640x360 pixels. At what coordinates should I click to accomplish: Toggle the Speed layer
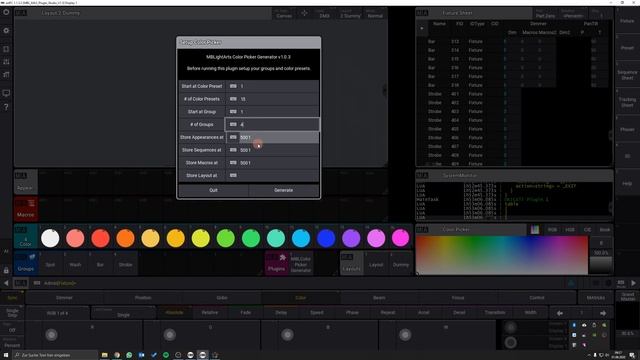click(317, 312)
